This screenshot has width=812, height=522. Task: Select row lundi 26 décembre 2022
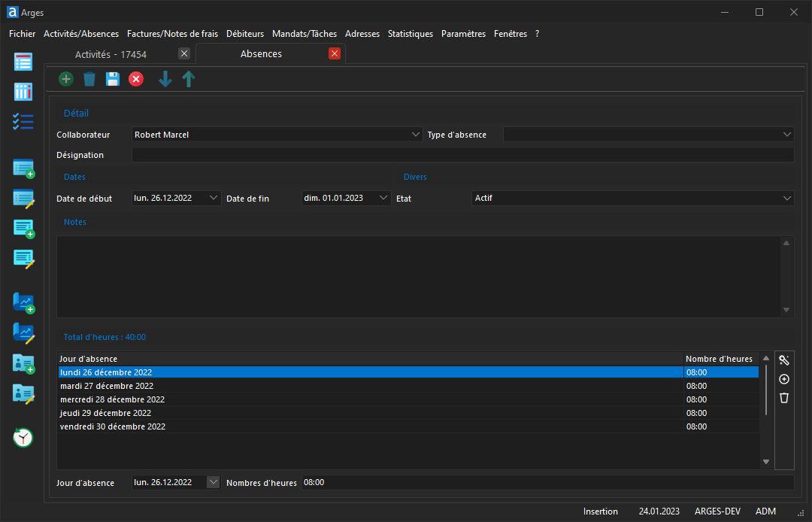(408, 372)
